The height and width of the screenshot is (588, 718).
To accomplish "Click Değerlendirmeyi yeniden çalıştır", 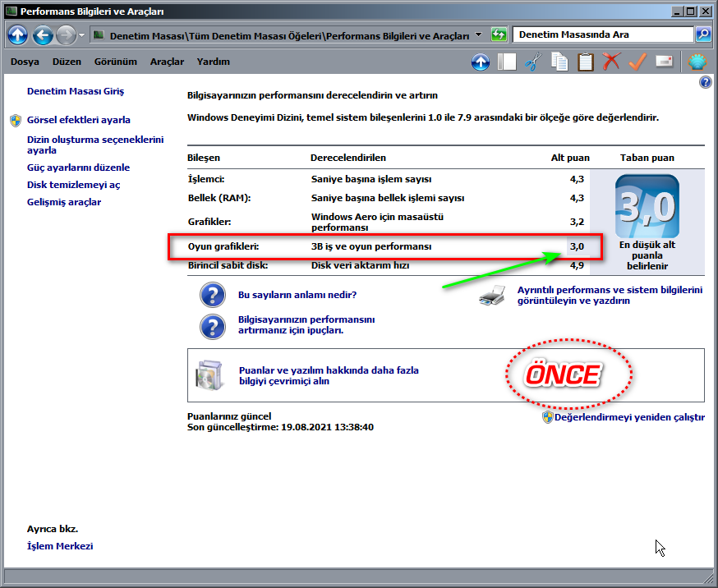I will [629, 417].
